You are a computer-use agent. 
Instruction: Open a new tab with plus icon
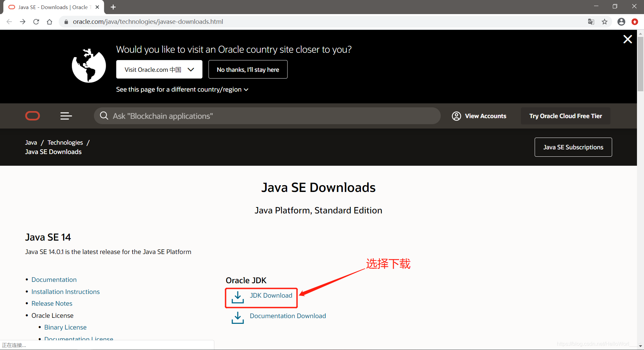113,7
